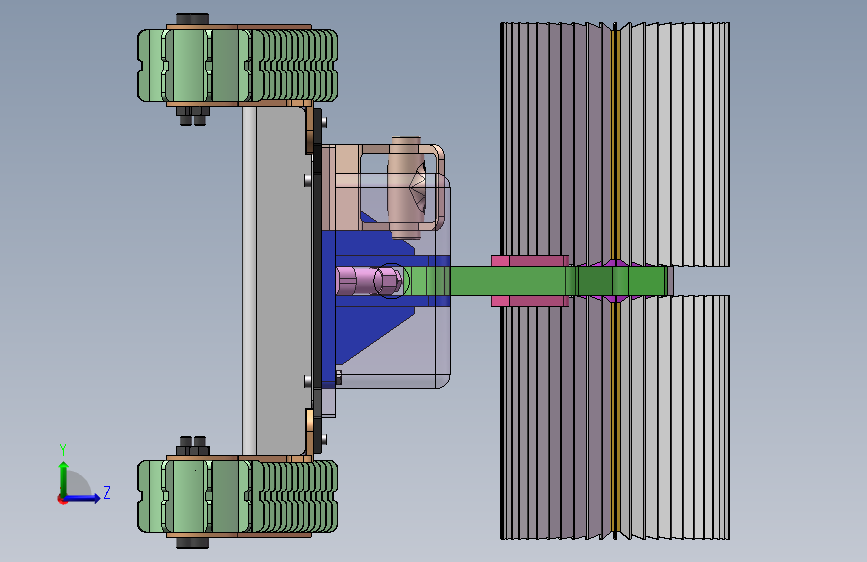
Task: Select the black bolt head beneath the bottom wheel
Action: 192,543
